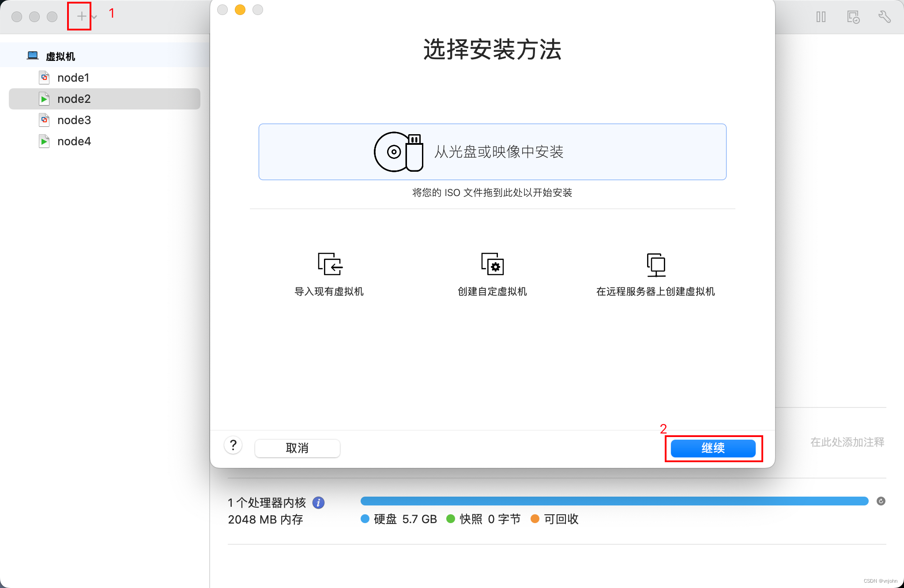Click the 2048 MB 内存 text
This screenshot has width=904, height=588.
(x=265, y=520)
